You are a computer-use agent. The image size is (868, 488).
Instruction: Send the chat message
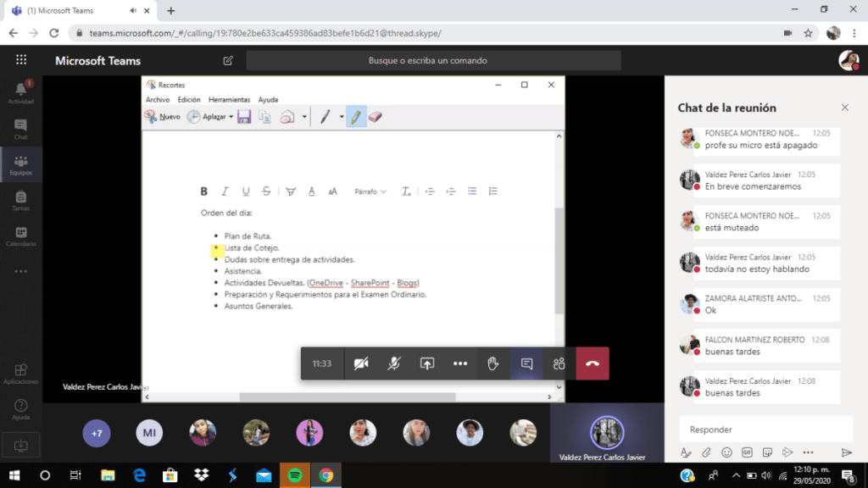coord(846,452)
